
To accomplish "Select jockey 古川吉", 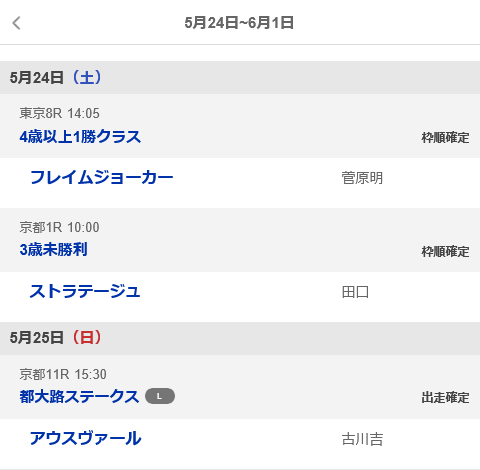I will point(362,439).
